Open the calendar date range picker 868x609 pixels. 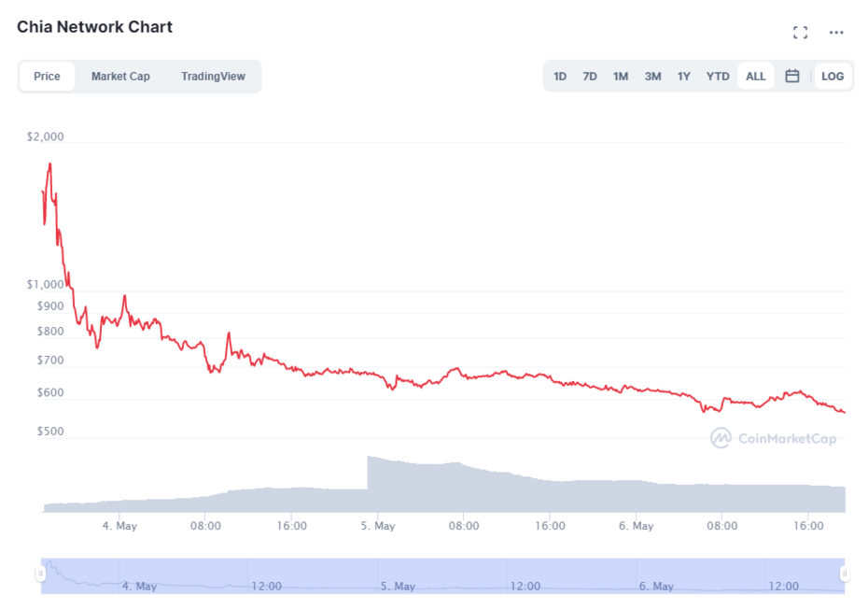792,77
